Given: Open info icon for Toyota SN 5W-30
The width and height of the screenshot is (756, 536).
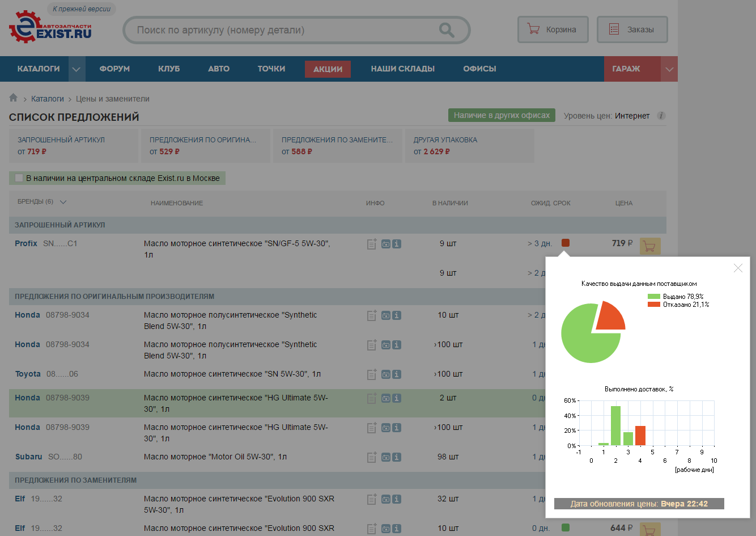Looking at the screenshot, I should [x=397, y=374].
